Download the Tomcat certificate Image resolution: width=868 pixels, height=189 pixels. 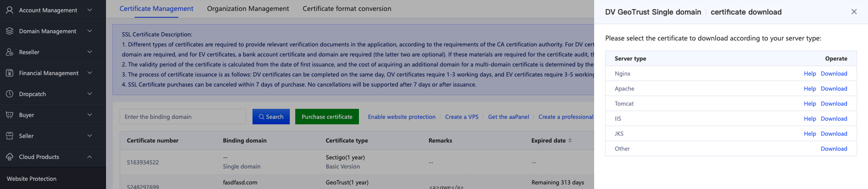[x=834, y=103]
